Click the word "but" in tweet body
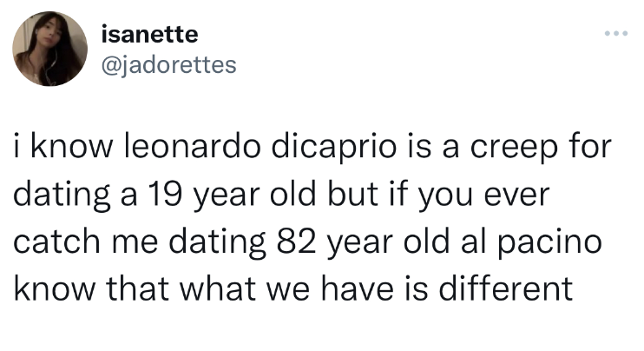 [x=352, y=194]
